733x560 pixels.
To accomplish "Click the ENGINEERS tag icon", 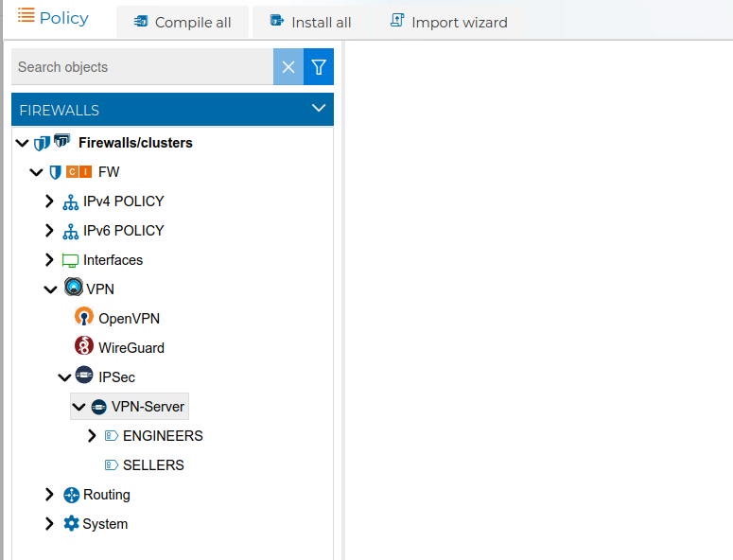I will point(112,436).
